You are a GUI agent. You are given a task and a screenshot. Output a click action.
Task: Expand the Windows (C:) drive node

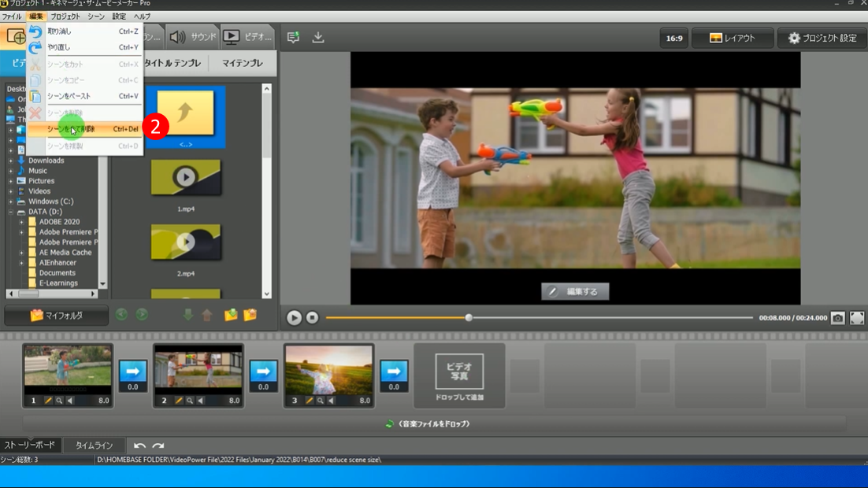click(11, 201)
